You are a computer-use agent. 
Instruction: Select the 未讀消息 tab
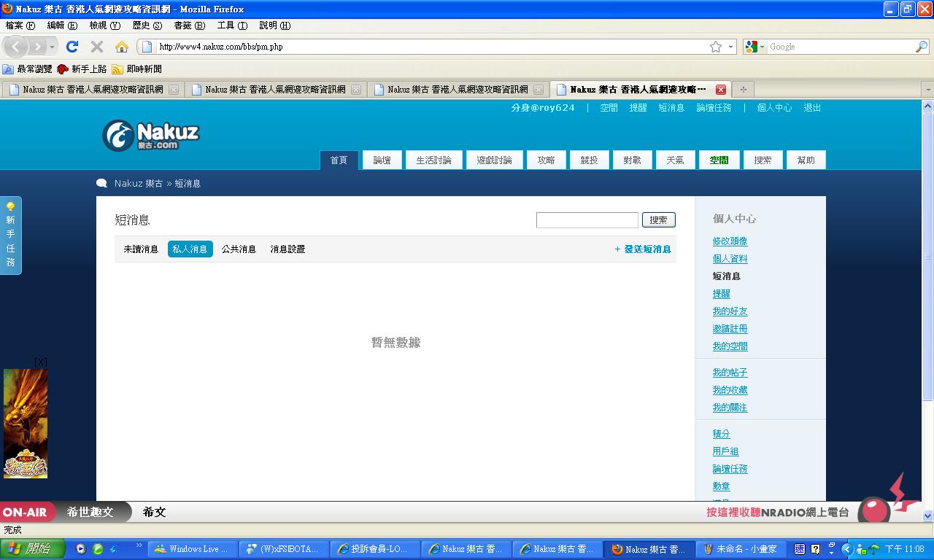tap(141, 249)
